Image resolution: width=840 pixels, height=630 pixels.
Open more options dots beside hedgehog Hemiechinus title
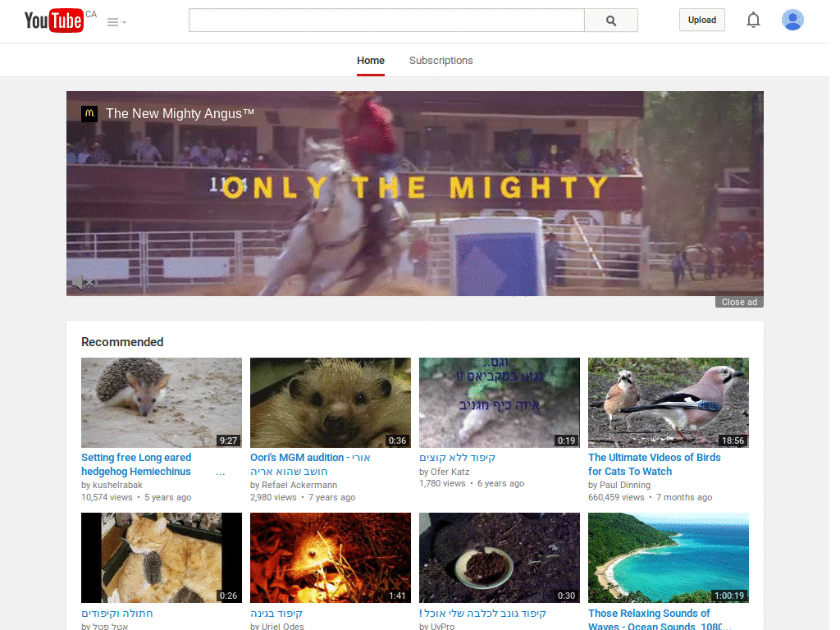(220, 472)
